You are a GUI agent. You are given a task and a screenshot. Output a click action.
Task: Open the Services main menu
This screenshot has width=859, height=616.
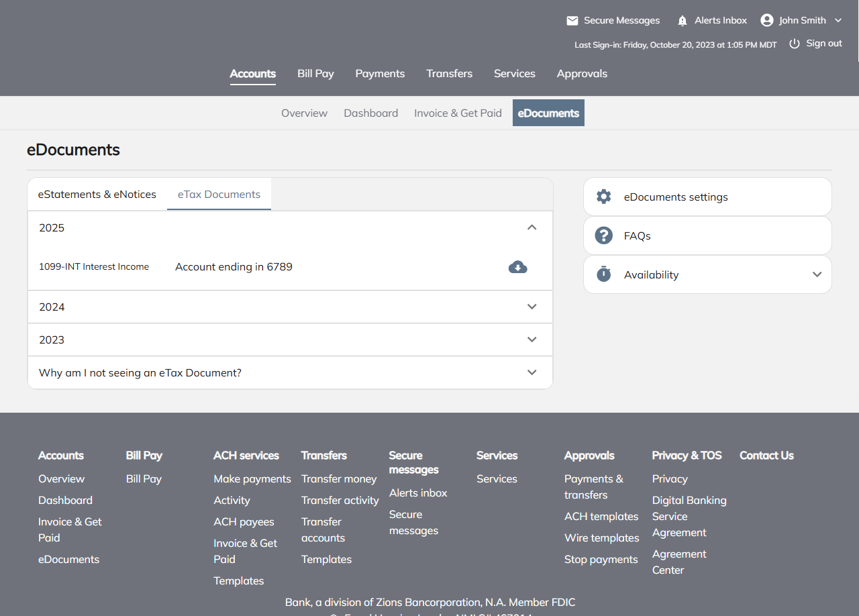tap(515, 74)
